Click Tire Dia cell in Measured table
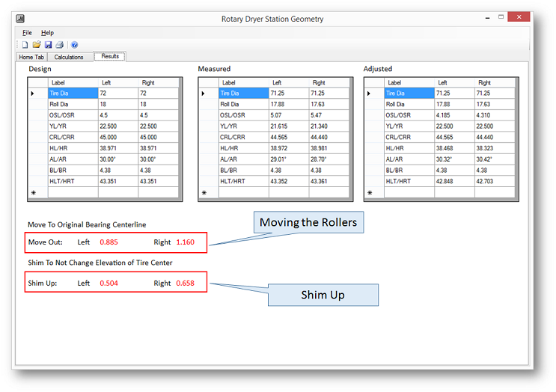This screenshot has width=556, height=392. 244,94
